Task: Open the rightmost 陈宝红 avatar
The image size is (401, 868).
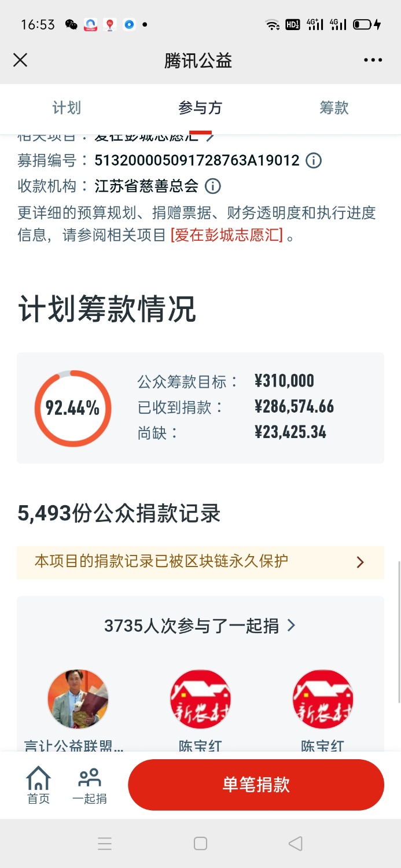Action: pyautogui.click(x=323, y=700)
